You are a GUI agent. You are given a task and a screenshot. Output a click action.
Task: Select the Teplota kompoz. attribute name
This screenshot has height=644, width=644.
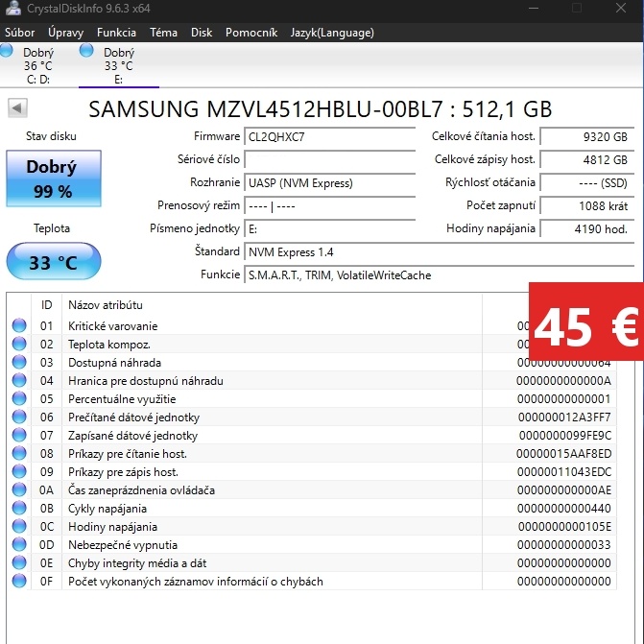click(109, 345)
